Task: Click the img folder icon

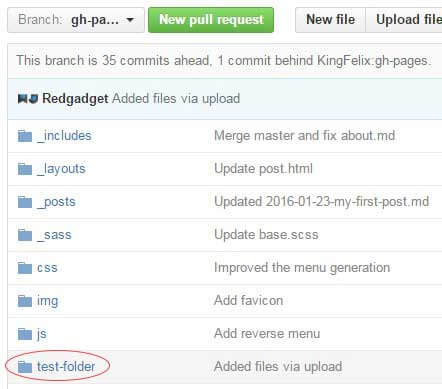Action: [x=25, y=301]
